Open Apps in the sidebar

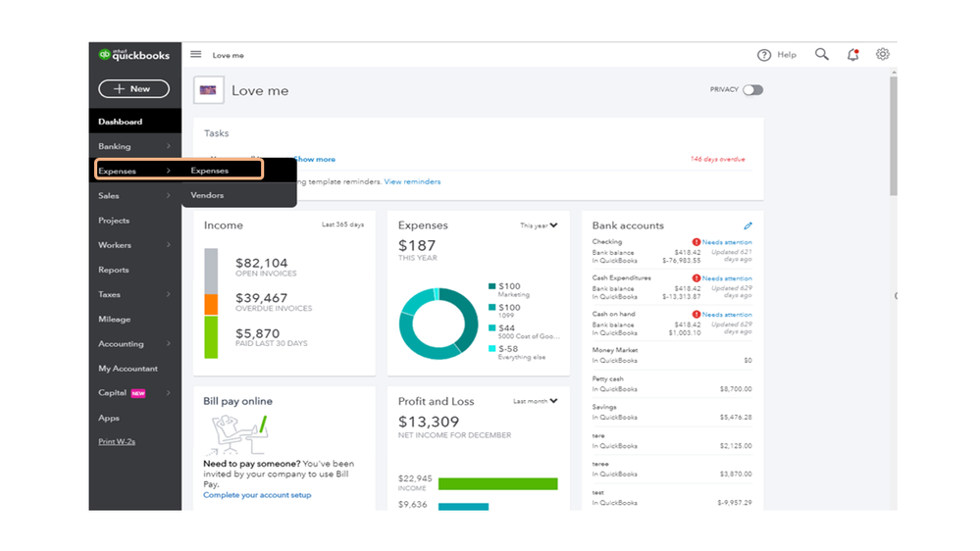coord(109,418)
